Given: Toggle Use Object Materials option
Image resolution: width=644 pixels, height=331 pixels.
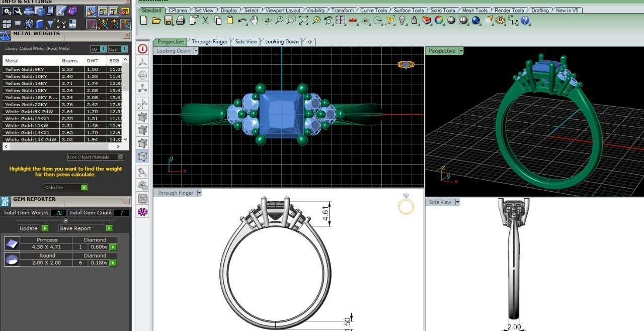Looking at the screenshot, I should [x=96, y=157].
